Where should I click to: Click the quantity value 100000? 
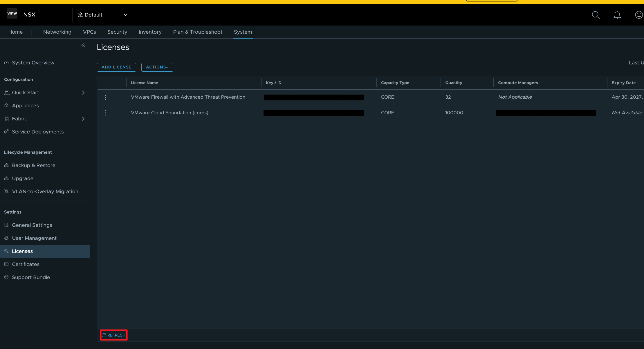point(454,113)
